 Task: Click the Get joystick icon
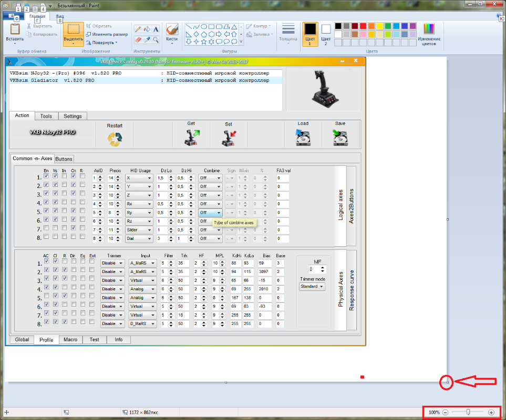(x=192, y=138)
